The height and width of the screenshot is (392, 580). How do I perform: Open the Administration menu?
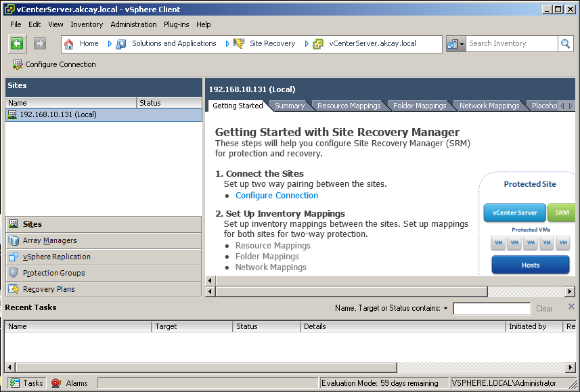point(133,24)
